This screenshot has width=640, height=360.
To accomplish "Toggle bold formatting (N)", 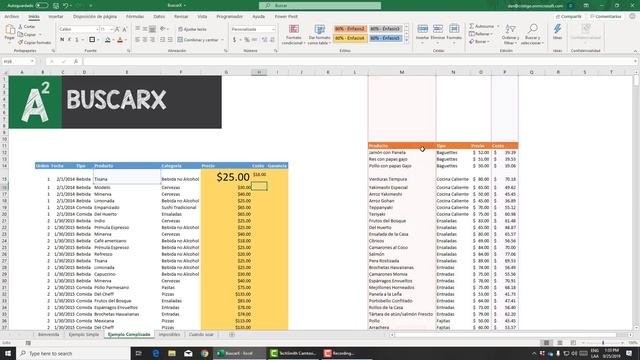I will (62, 40).
